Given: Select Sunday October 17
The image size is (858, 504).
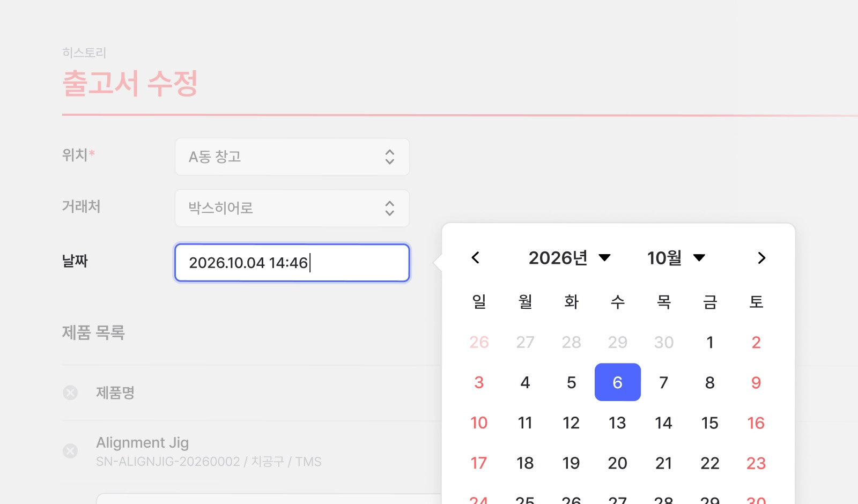Looking at the screenshot, I should (x=479, y=463).
